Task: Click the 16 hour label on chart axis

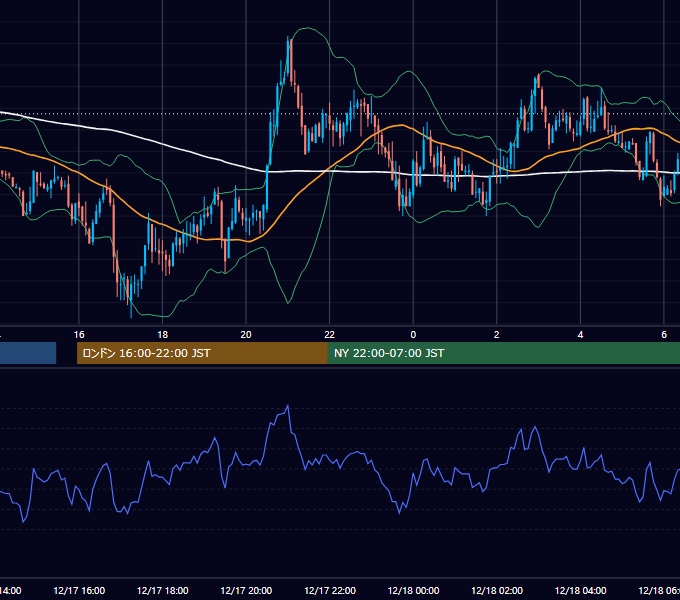Action: coord(79,335)
